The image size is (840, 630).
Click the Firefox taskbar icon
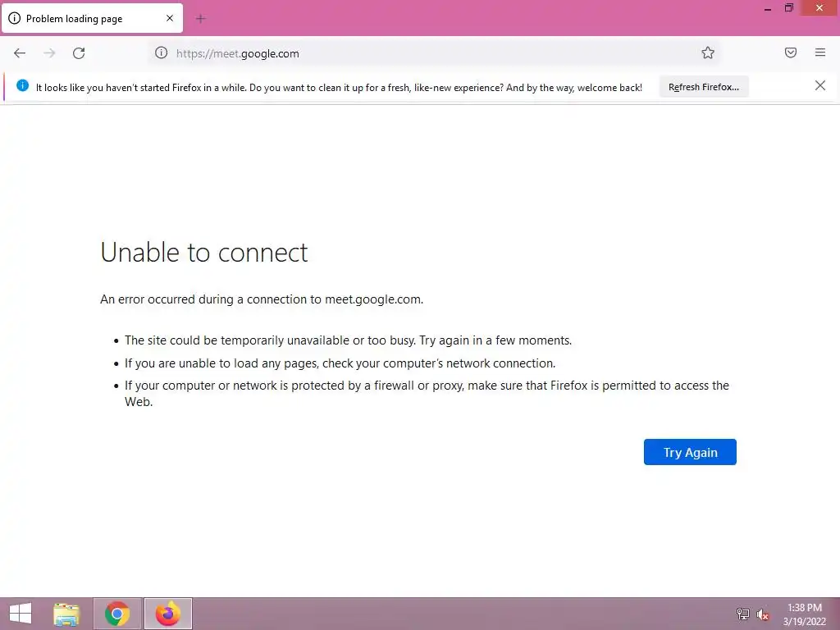point(167,614)
